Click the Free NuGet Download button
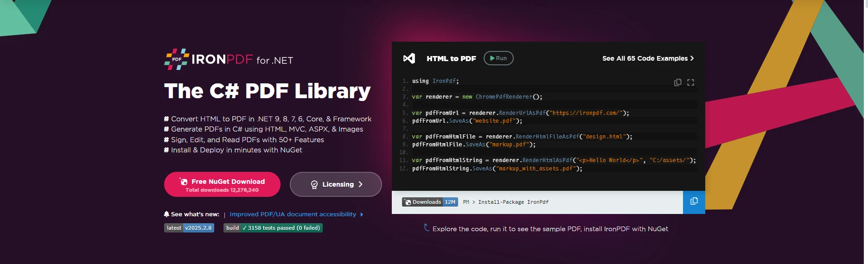Screen dimensions: 868x264 pos(222,184)
